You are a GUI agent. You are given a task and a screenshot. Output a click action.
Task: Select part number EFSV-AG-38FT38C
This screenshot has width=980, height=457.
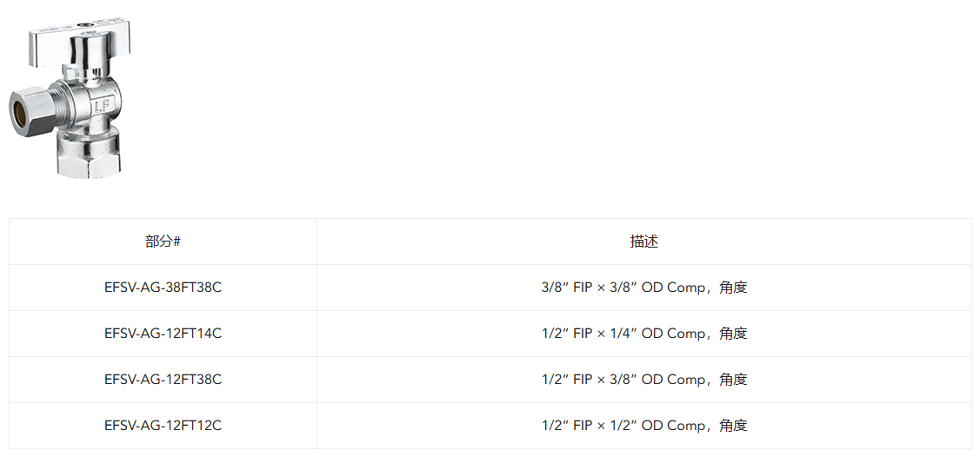[x=163, y=288]
